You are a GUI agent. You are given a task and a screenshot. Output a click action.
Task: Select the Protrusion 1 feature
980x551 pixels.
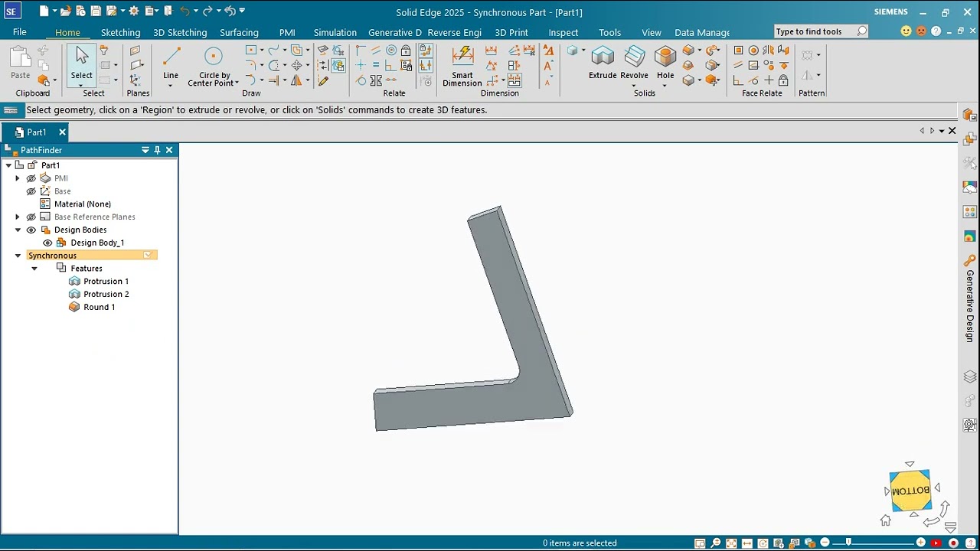[106, 282]
